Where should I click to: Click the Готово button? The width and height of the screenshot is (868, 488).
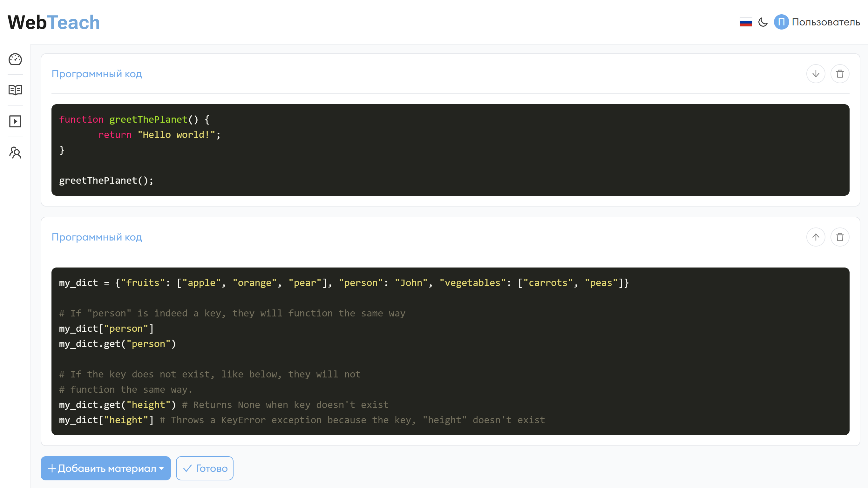pyautogui.click(x=205, y=468)
